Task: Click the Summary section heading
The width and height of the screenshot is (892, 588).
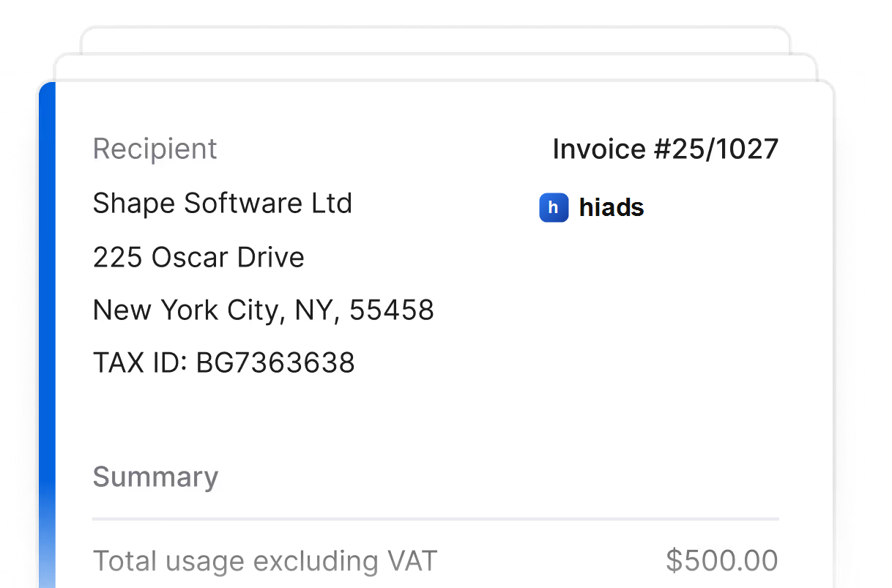Action: [x=155, y=477]
